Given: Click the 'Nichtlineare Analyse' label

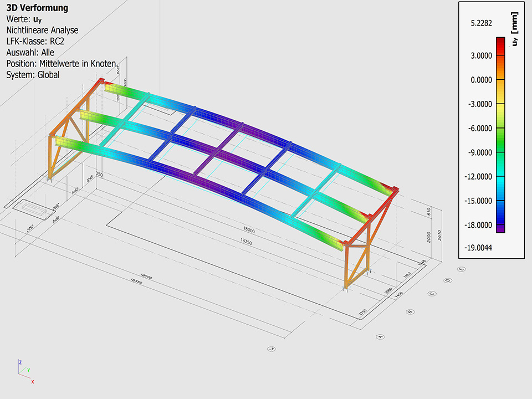Looking at the screenshot, I should [42, 30].
